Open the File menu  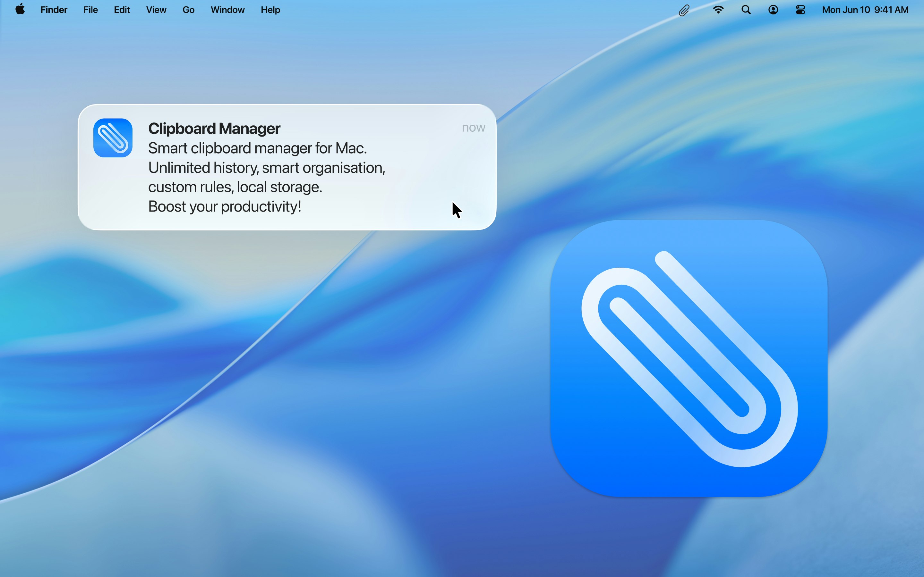pos(90,10)
